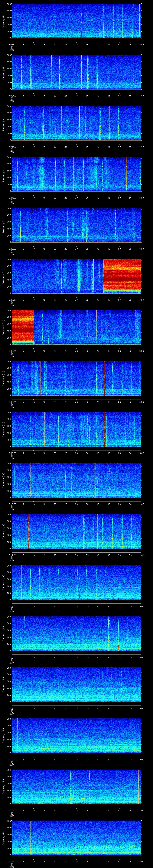Click the spectrogram panel starting at 6:12:00
Viewport: 153px width, 868px height.
tap(76, 583)
